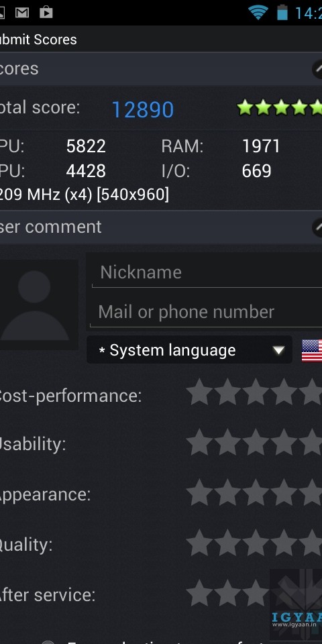Collapse the Scores section arrow

point(317,68)
